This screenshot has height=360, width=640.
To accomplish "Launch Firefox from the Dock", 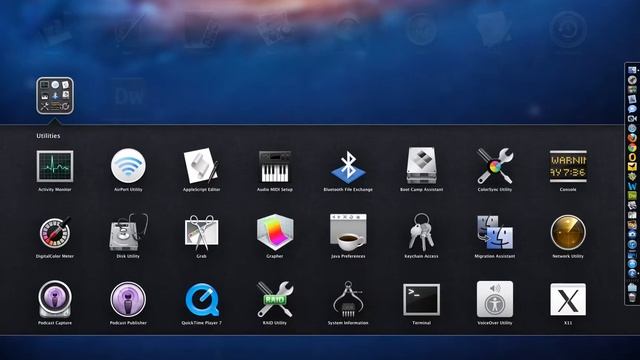I will [x=632, y=138].
